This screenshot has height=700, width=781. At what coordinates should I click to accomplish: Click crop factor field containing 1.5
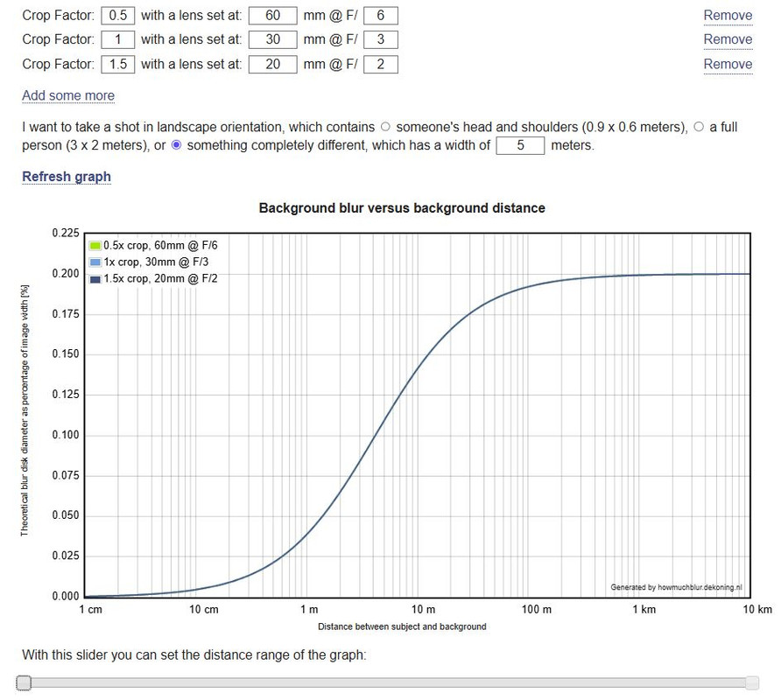pyautogui.click(x=118, y=64)
